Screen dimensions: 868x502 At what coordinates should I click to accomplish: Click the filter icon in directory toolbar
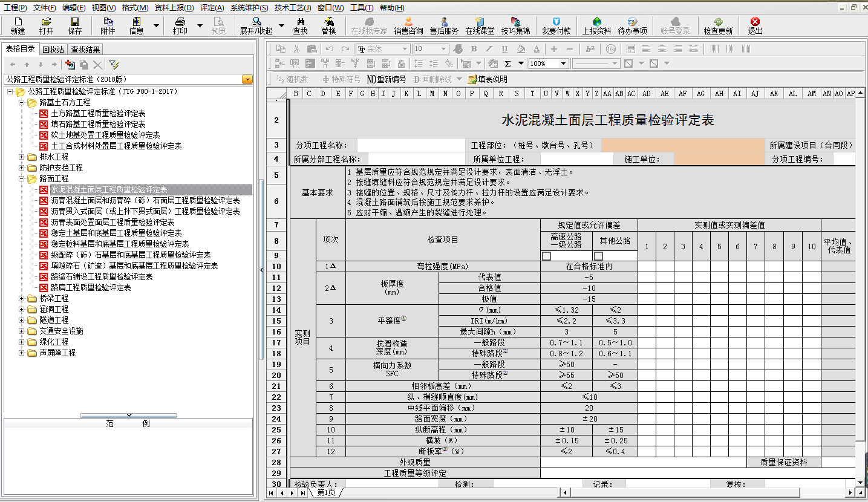pyautogui.click(x=114, y=64)
